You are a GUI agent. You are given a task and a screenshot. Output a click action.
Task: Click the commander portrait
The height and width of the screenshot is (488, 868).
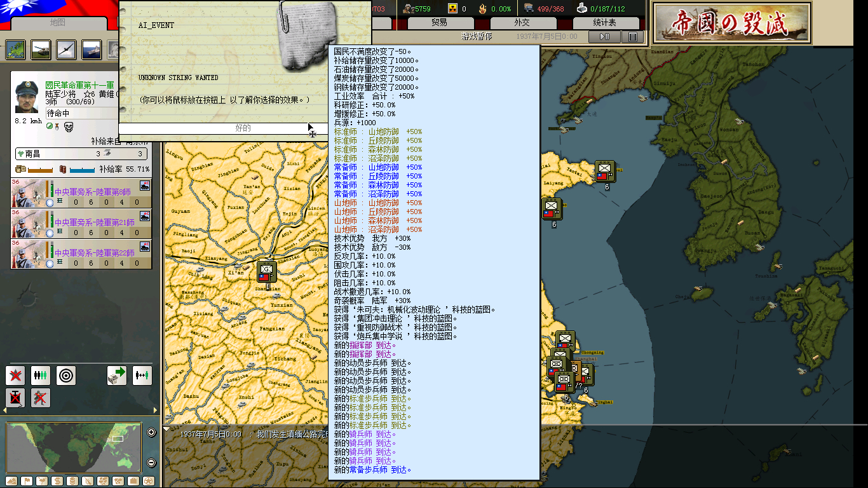click(x=27, y=97)
